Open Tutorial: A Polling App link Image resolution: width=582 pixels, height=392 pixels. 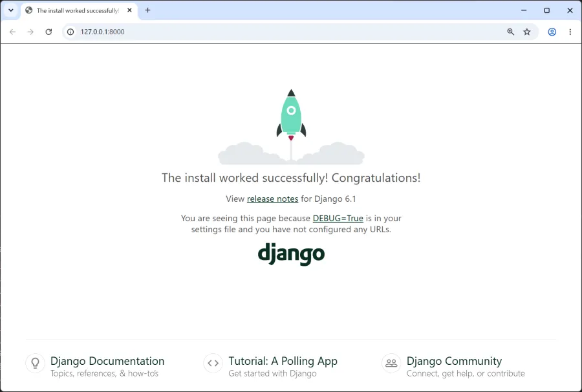point(283,361)
